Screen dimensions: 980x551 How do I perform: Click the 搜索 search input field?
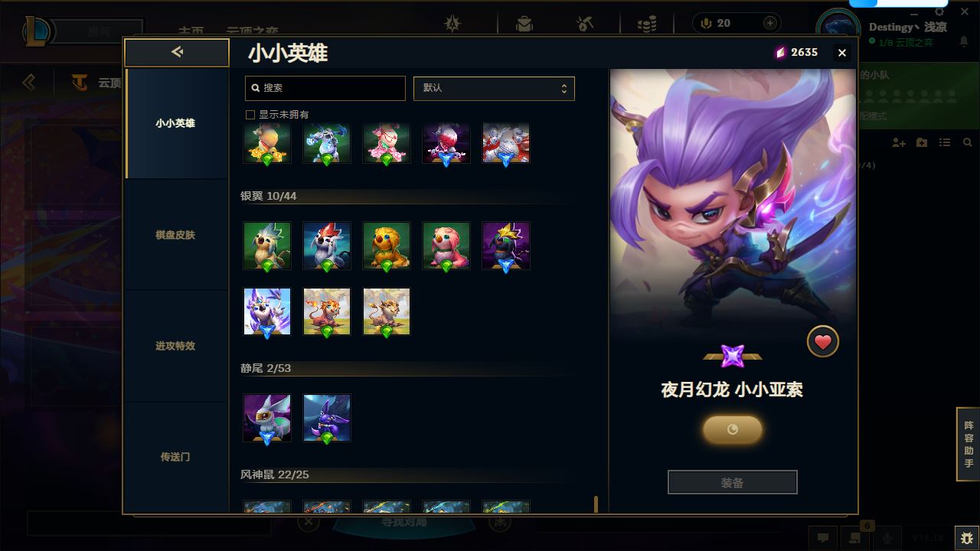[x=325, y=88]
